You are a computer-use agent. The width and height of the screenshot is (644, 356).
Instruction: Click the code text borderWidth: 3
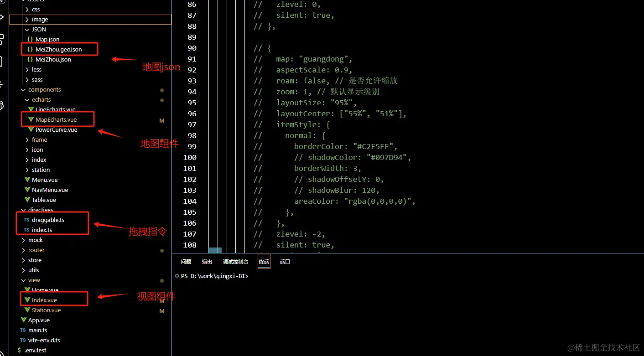(x=328, y=169)
